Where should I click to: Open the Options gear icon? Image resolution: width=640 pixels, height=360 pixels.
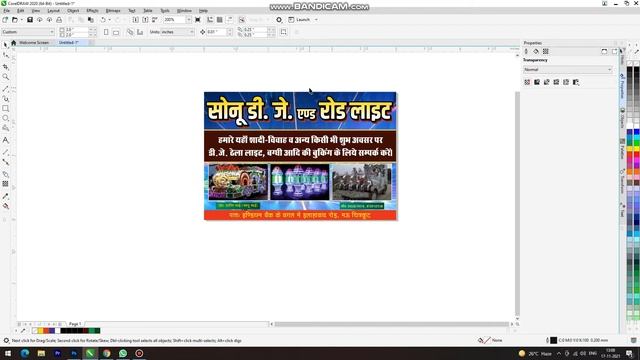(x=279, y=20)
